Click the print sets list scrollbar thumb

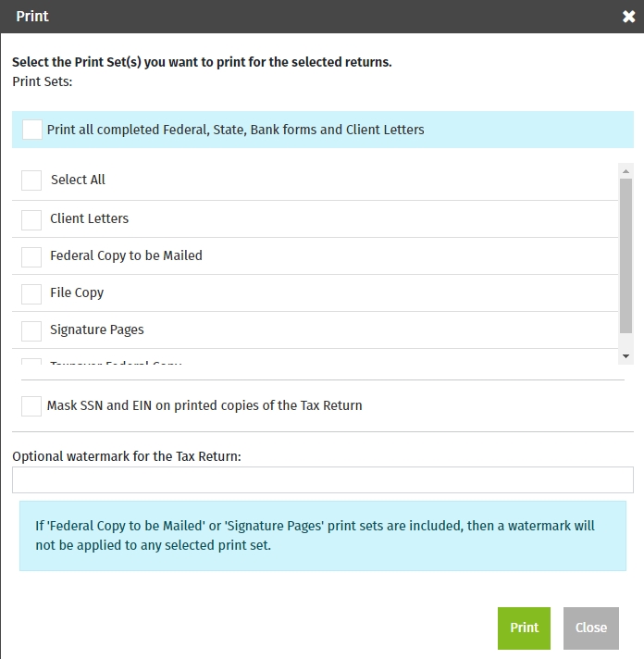pos(626,255)
